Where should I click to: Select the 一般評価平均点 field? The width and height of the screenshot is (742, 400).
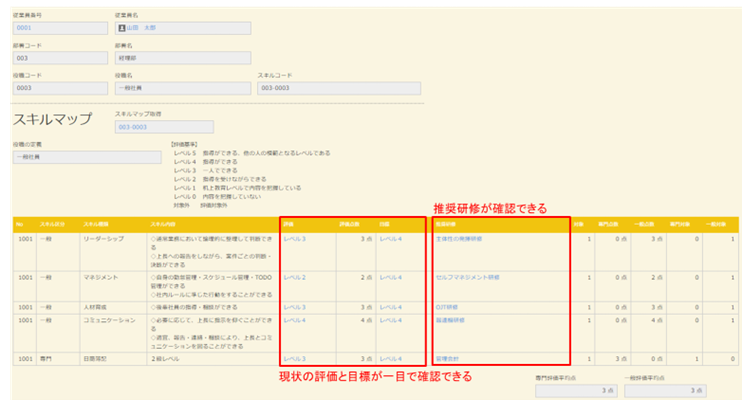[x=665, y=391]
